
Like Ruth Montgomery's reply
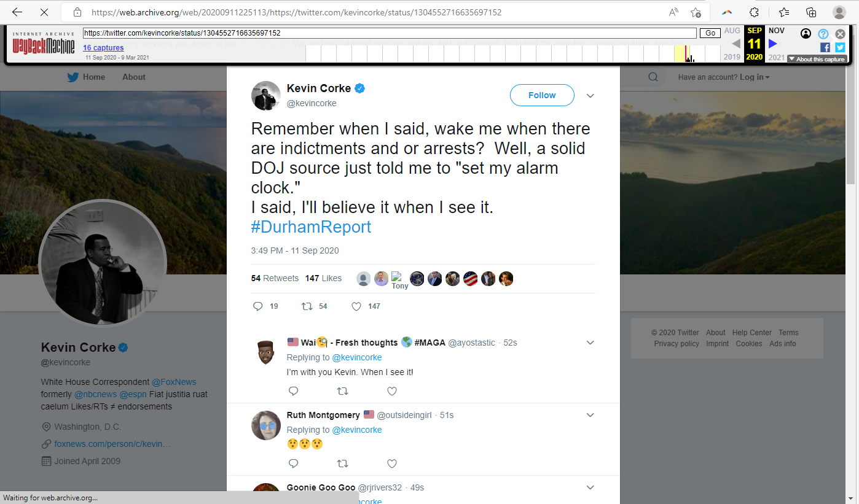click(x=392, y=463)
